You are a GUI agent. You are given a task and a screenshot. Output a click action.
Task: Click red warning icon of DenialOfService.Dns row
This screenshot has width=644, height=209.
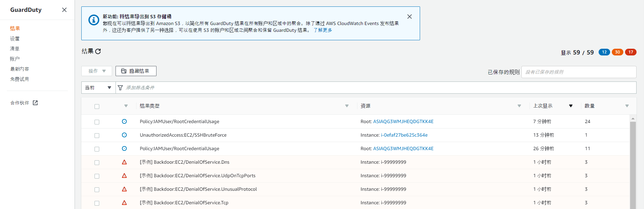tap(124, 162)
